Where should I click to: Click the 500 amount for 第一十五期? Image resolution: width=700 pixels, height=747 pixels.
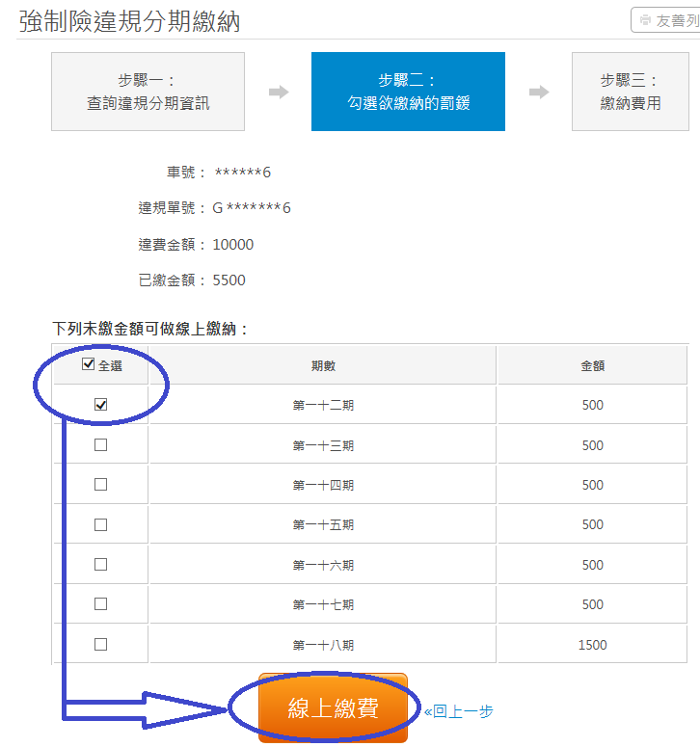[x=592, y=524]
